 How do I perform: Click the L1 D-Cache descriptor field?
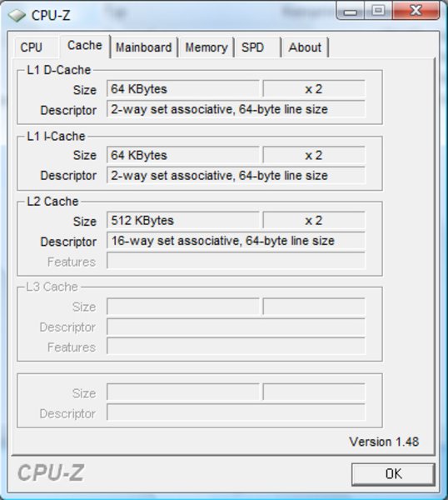(236, 109)
